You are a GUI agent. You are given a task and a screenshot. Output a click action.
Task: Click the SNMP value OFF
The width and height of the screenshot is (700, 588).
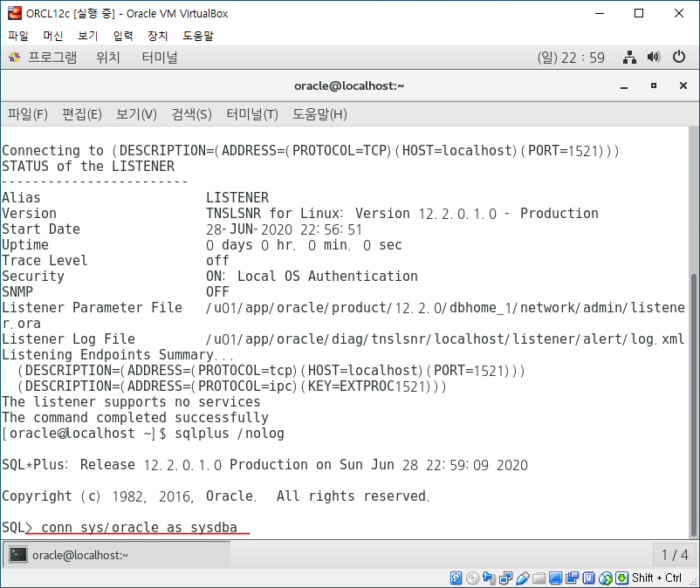pyautogui.click(x=217, y=291)
